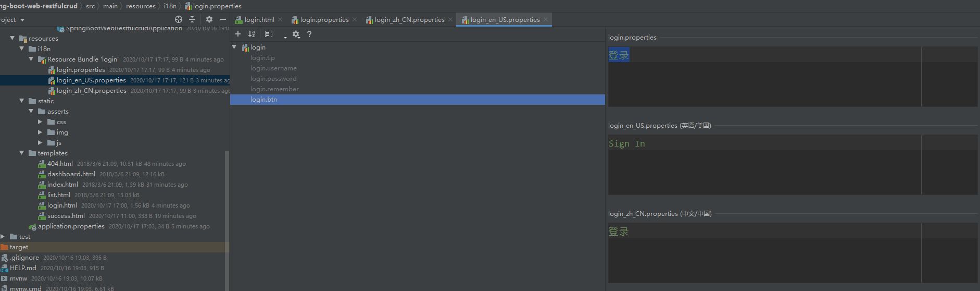Select login_en_US.properties in project tree
Image resolution: width=980 pixels, height=291 pixels.
point(91,80)
